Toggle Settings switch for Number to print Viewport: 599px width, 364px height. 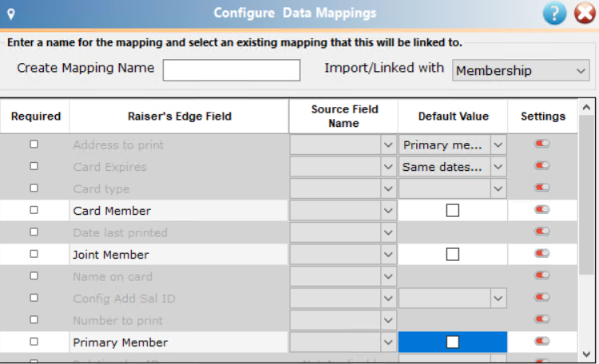pyautogui.click(x=542, y=319)
